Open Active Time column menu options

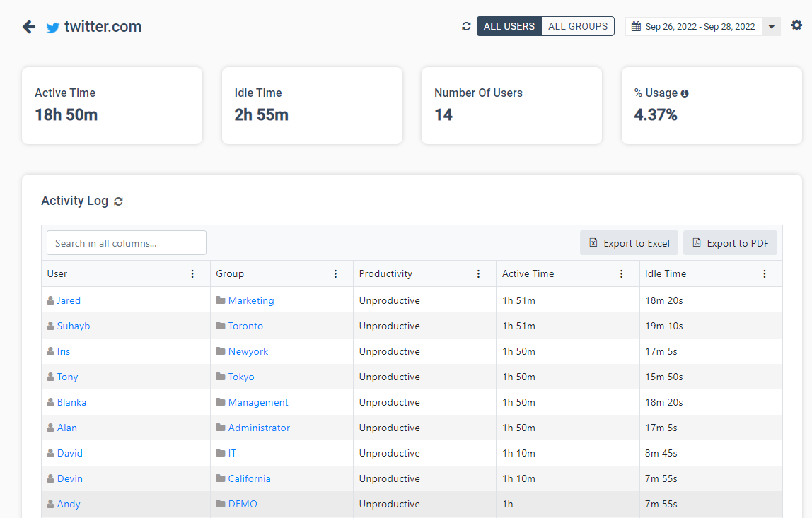(622, 273)
